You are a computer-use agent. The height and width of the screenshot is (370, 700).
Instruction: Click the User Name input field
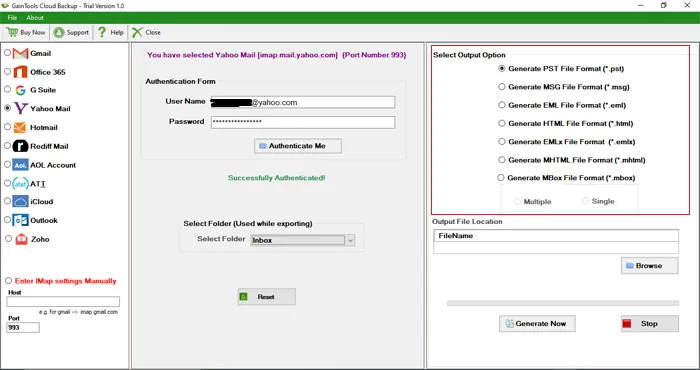click(303, 102)
